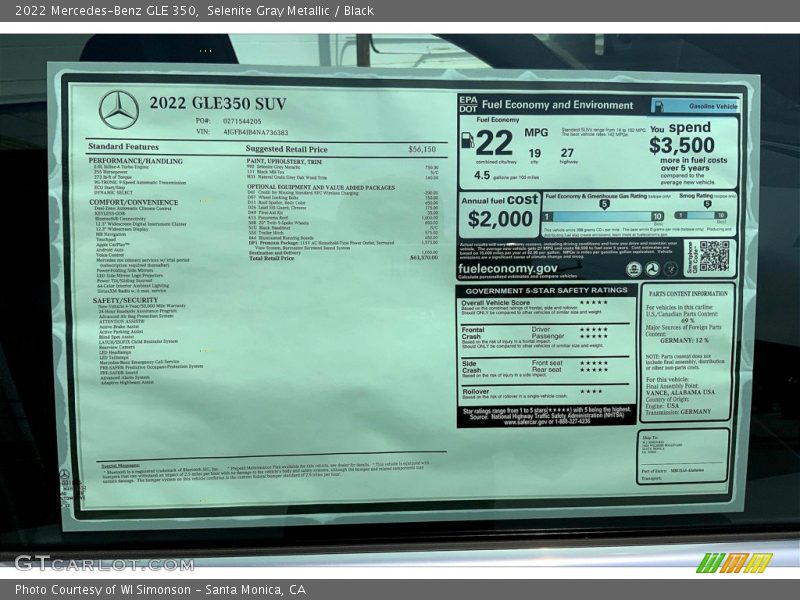Click 'Fuel Economy and Environment' title
The width and height of the screenshot is (800, 600).
click(x=557, y=105)
